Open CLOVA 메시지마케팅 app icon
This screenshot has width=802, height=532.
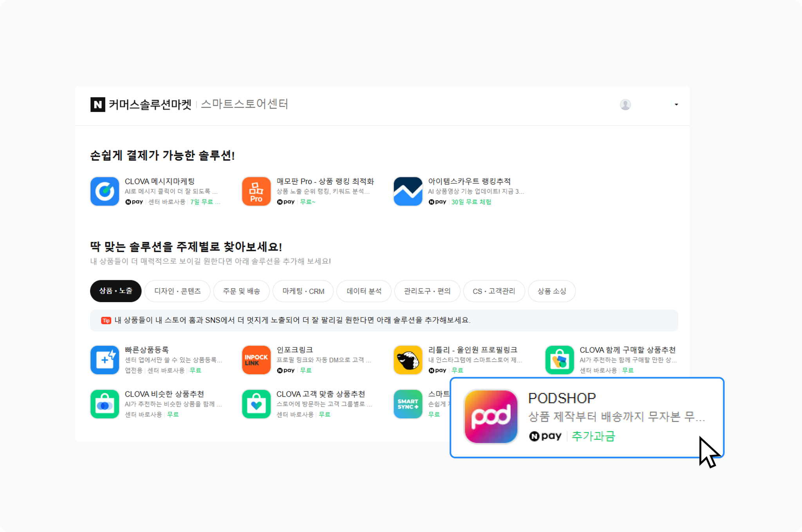(x=105, y=191)
